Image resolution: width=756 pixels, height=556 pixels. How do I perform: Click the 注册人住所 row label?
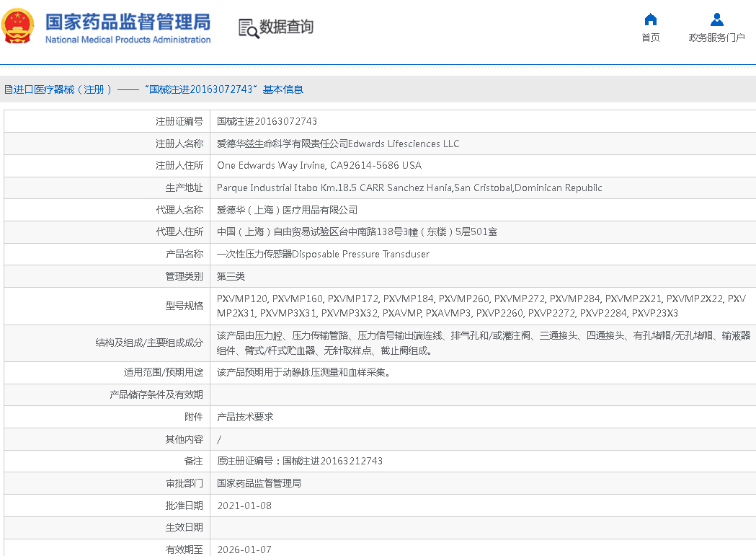point(179,166)
